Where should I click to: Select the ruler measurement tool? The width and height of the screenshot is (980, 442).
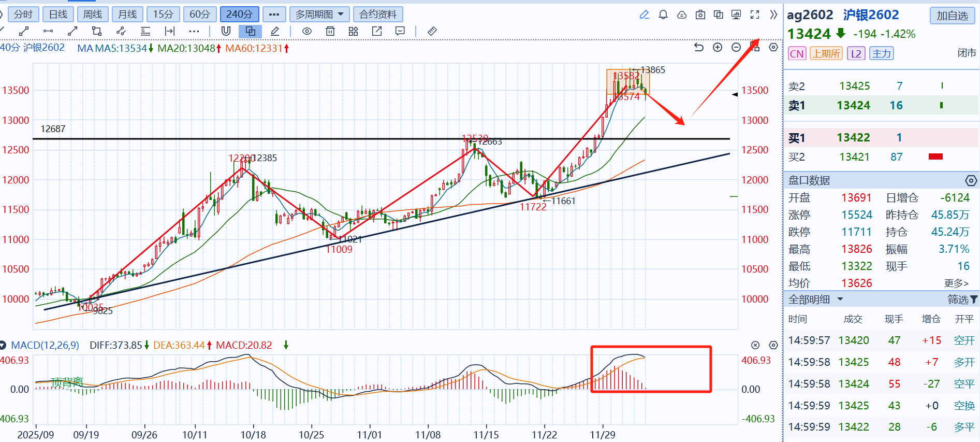pos(432,31)
